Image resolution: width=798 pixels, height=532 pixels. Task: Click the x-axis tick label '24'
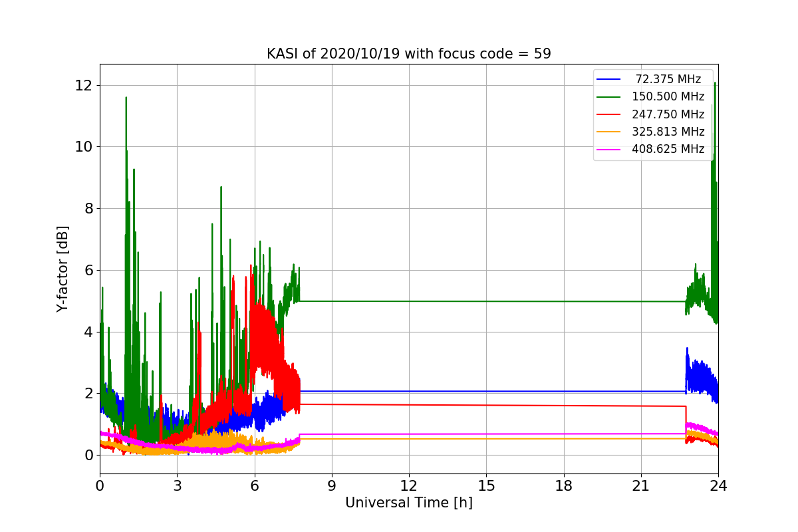(x=718, y=485)
